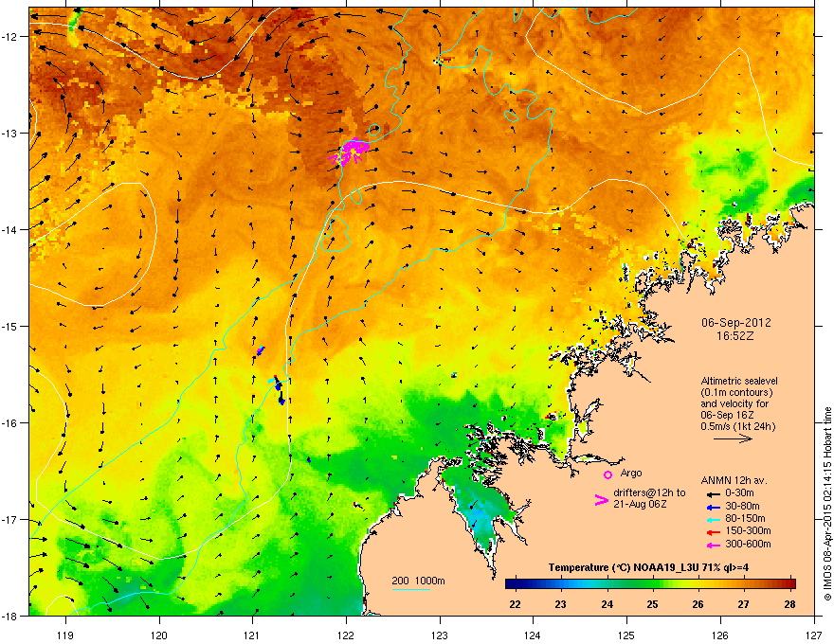Click the black 0-30m legend arrow

point(714,493)
